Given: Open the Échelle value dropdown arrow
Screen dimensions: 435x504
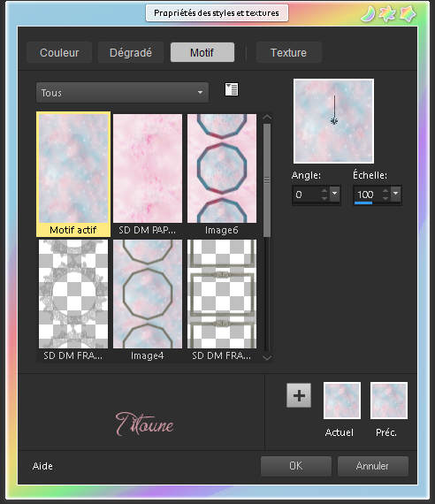Looking at the screenshot, I should coord(396,194).
